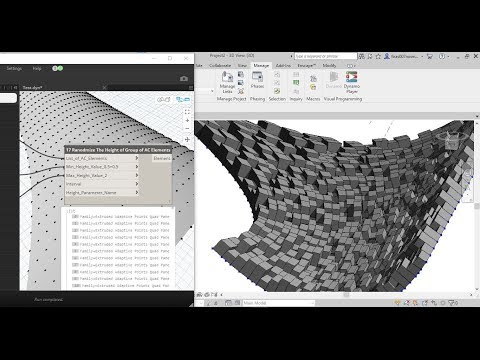Click the Run completed status text
480x360 pixels.
[x=48, y=300]
